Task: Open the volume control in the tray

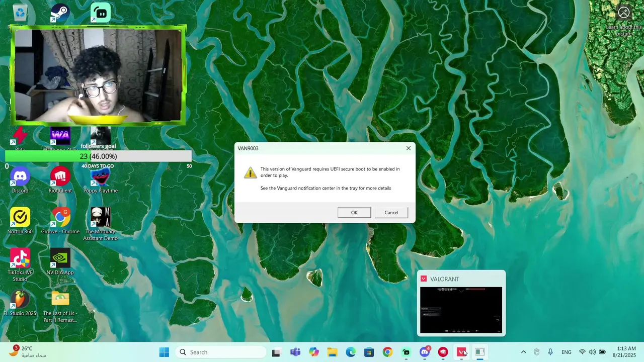Action: (592, 352)
